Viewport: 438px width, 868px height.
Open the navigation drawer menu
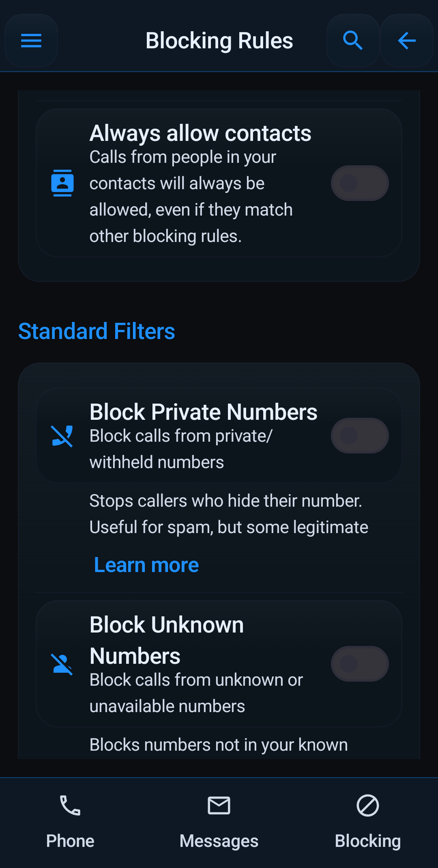(x=31, y=41)
